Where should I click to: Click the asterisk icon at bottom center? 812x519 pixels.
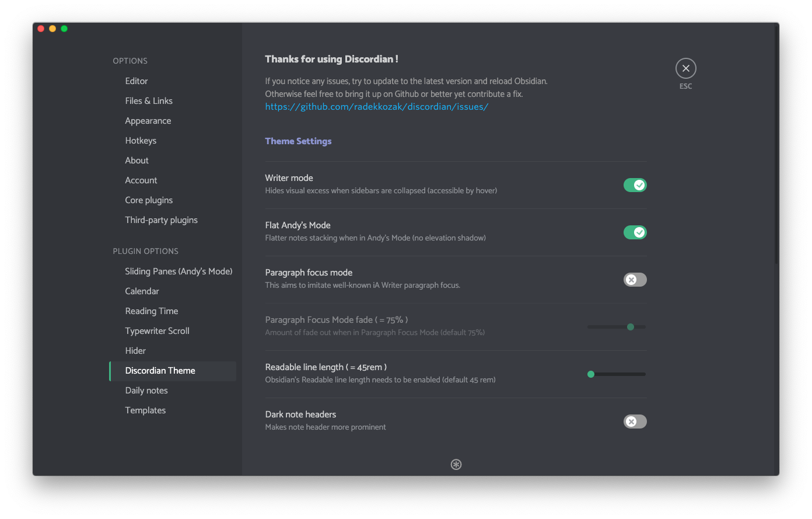[x=456, y=464]
